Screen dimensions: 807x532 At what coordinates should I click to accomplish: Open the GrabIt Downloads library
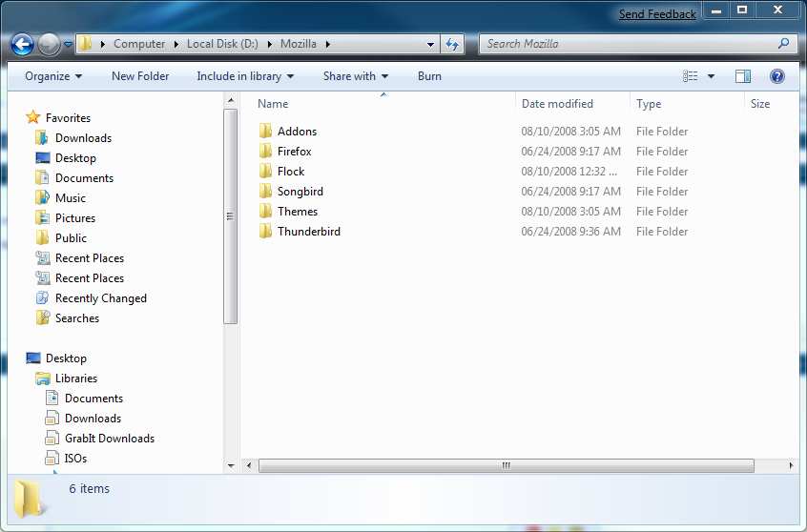click(109, 439)
